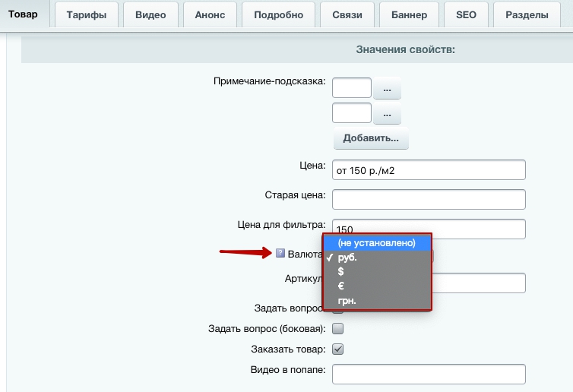Click the Старая цена input field
The height and width of the screenshot is (392, 573).
click(x=429, y=200)
